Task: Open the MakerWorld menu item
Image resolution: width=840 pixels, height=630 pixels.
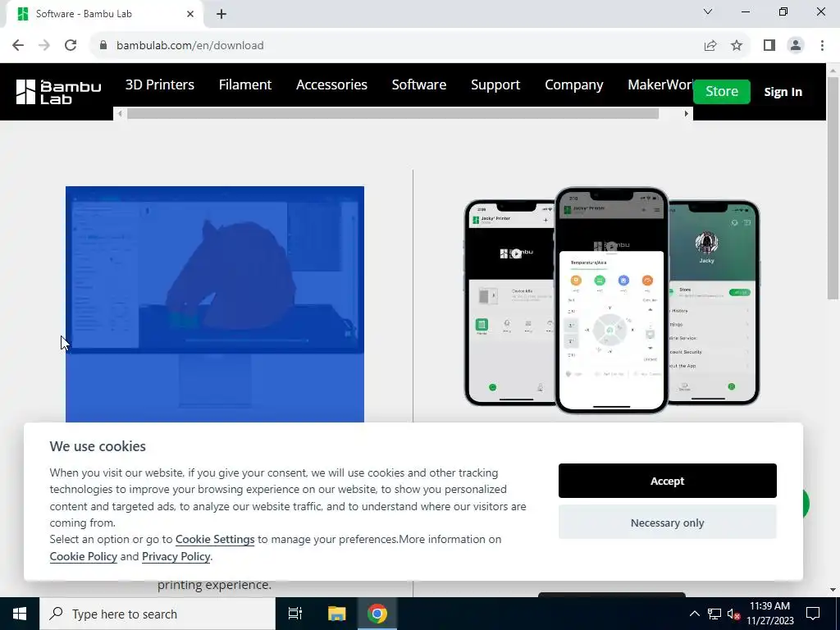Action: tap(660, 84)
